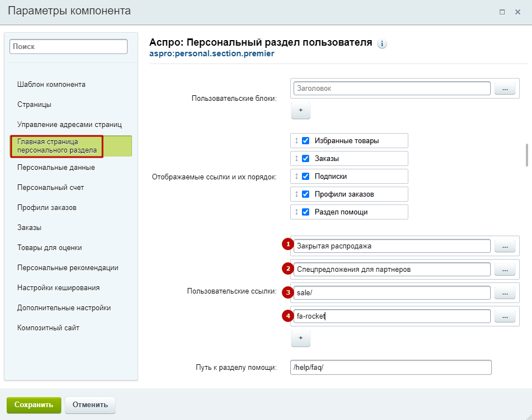
Task: Open the Шаблон компонента section
Action: click(x=51, y=85)
